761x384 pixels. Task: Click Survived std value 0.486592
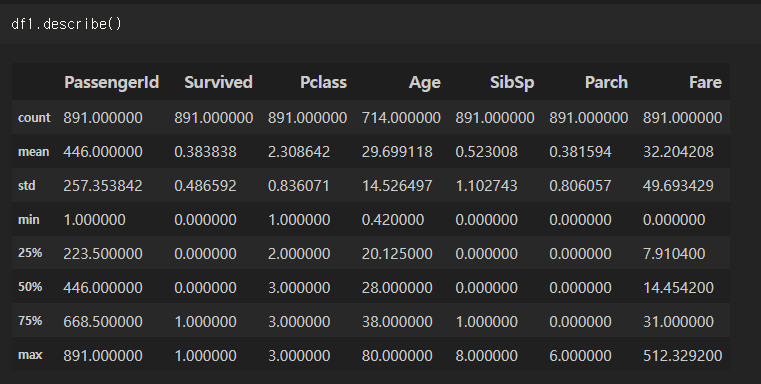pyautogui.click(x=205, y=185)
